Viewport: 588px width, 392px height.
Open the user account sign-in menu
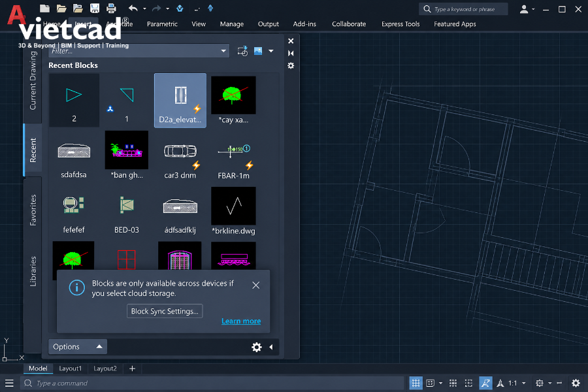pos(527,9)
